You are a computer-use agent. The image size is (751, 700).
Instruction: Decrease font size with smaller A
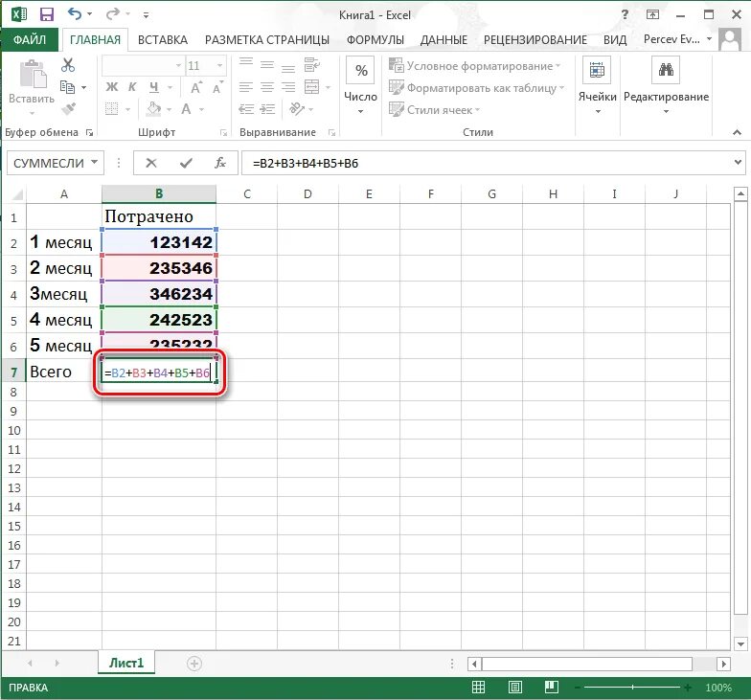[218, 88]
